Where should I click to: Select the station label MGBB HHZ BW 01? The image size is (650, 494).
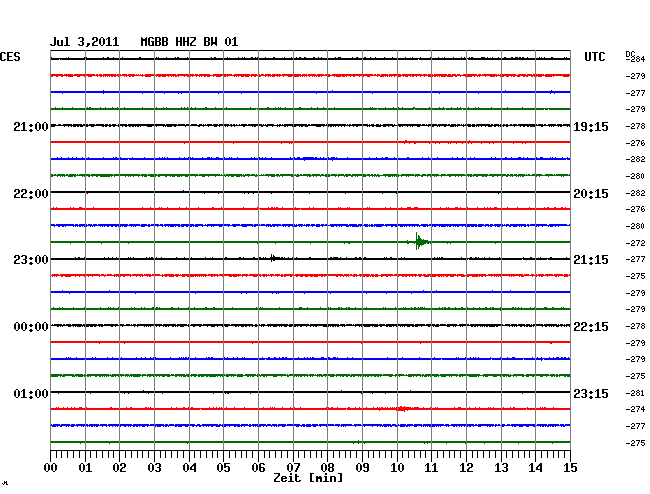tap(189, 42)
